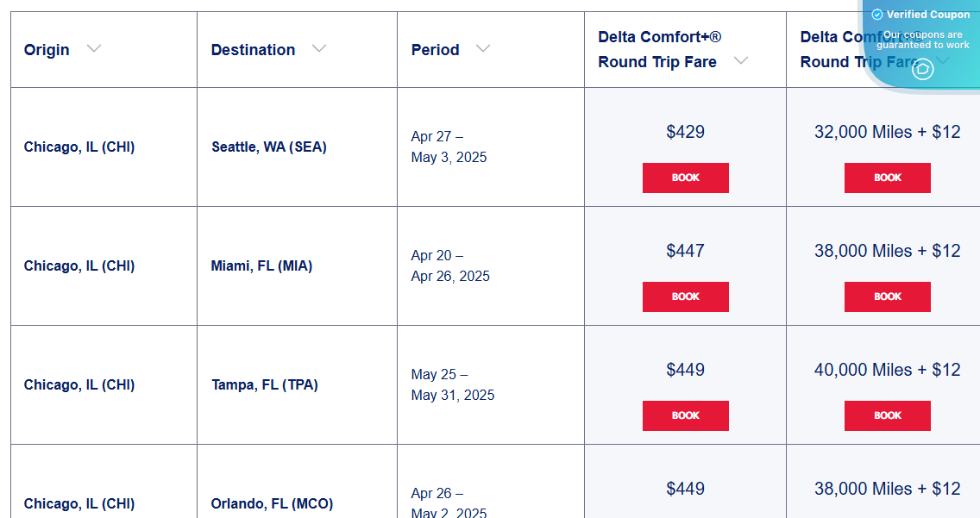980x518 pixels.
Task: Select the Seattle, WA (SEA) destination cell
Action: (269, 147)
